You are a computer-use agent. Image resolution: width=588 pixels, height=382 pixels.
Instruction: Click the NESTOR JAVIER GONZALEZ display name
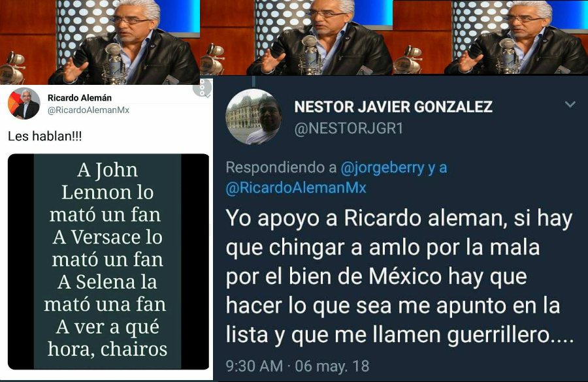pyautogui.click(x=393, y=107)
